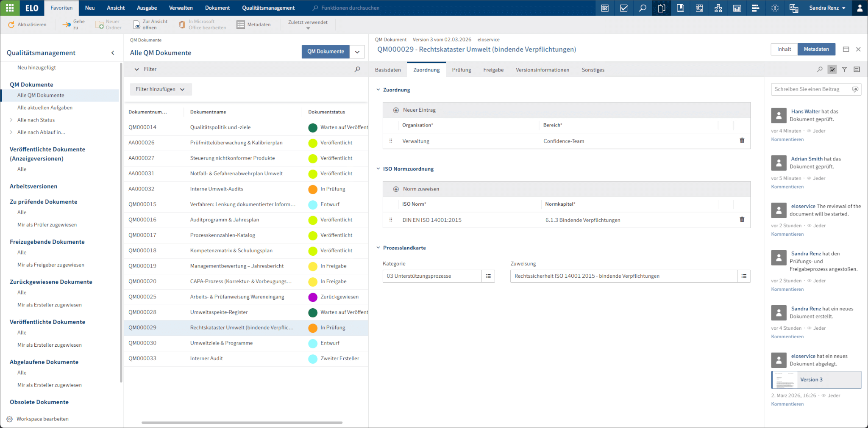This screenshot has width=868, height=428.
Task: Click the feed filter funnel icon
Action: point(844,69)
